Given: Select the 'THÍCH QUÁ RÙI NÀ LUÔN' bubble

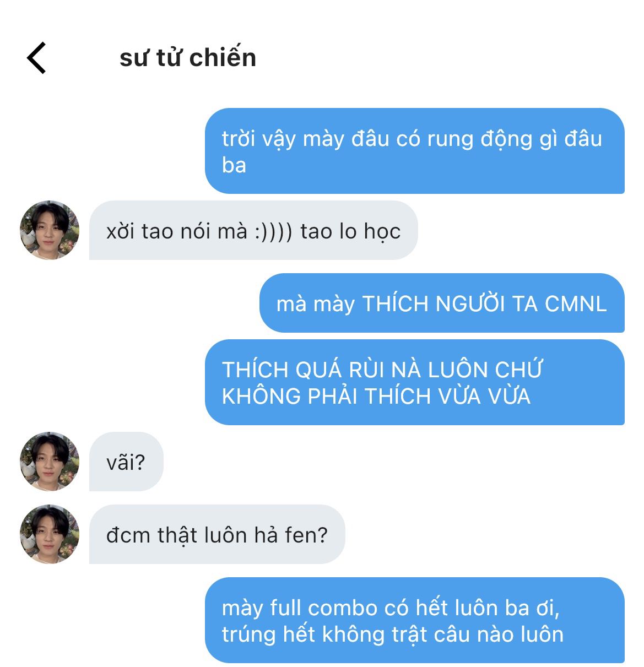Looking at the screenshot, I should tap(415, 382).
